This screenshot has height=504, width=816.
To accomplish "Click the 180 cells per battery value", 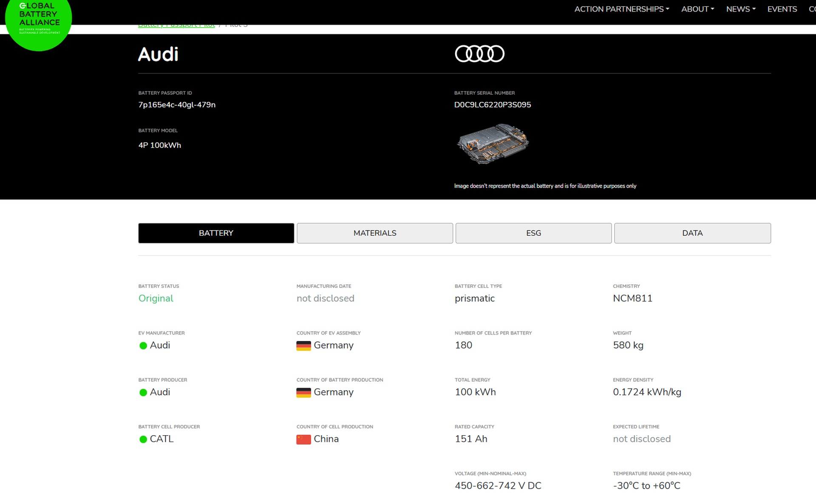I will (x=464, y=345).
